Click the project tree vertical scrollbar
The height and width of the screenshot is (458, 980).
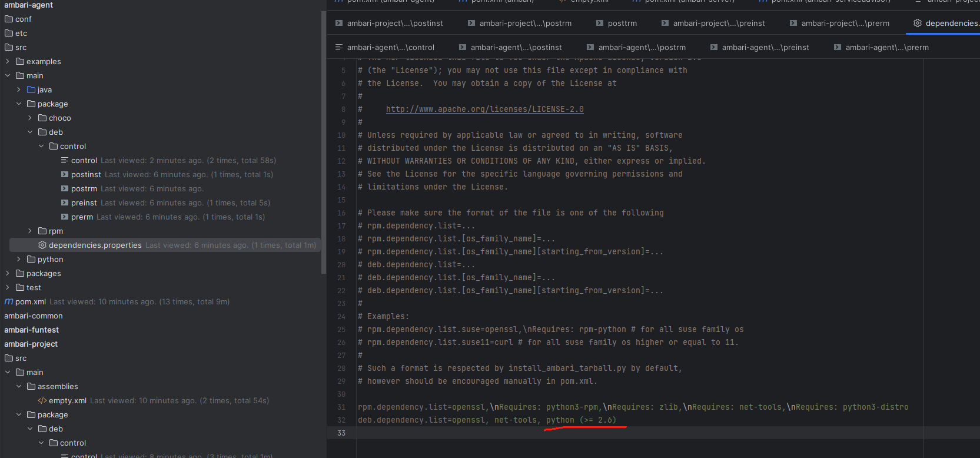point(324,142)
